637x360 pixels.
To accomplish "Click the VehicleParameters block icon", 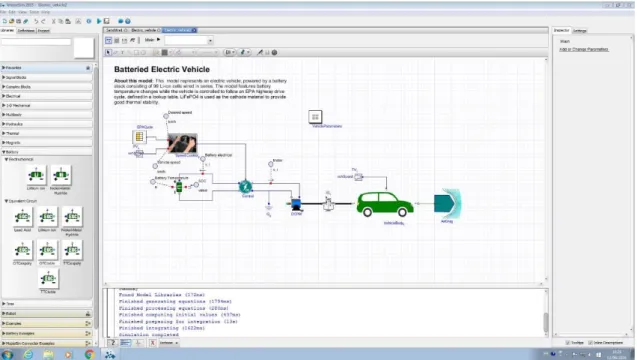I will pos(315,117).
